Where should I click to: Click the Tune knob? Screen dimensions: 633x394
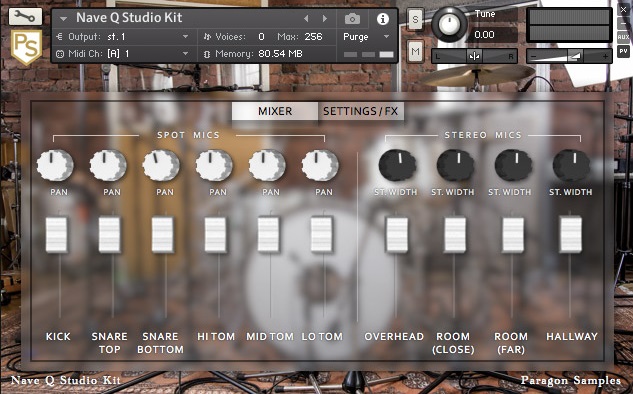click(449, 24)
